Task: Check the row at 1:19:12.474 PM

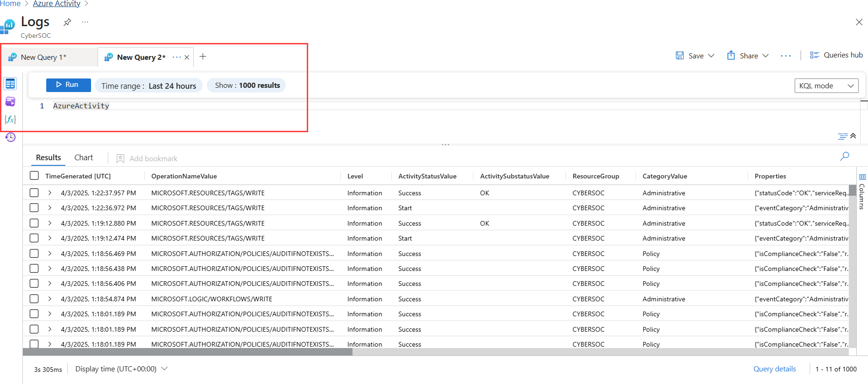Action: point(34,238)
